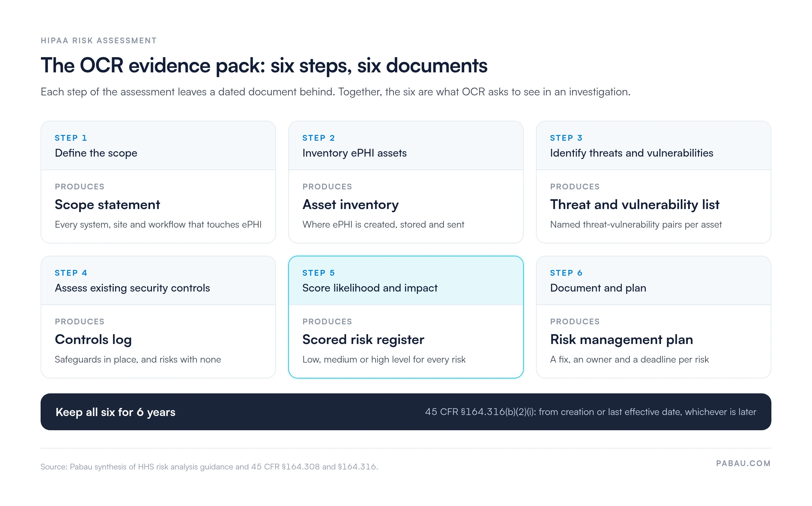Click the 'STEP 1' label
This screenshot has width=812, height=506.
(71, 138)
